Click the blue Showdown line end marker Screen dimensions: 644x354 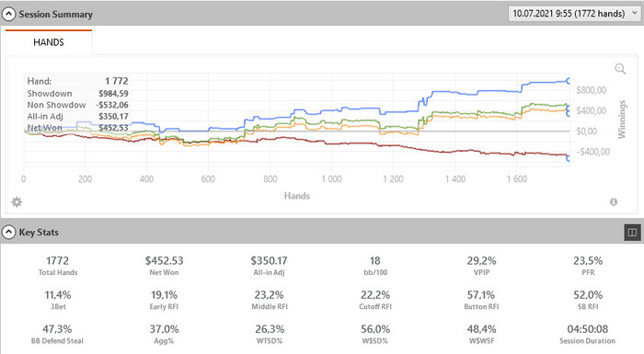[x=569, y=81]
